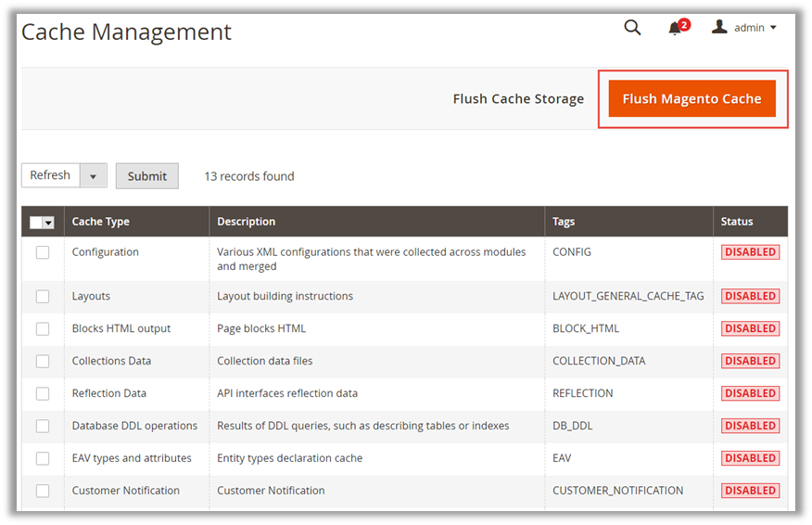The image size is (812, 525).
Task: Toggle the Reflection Data row checkbox
Action: point(43,393)
